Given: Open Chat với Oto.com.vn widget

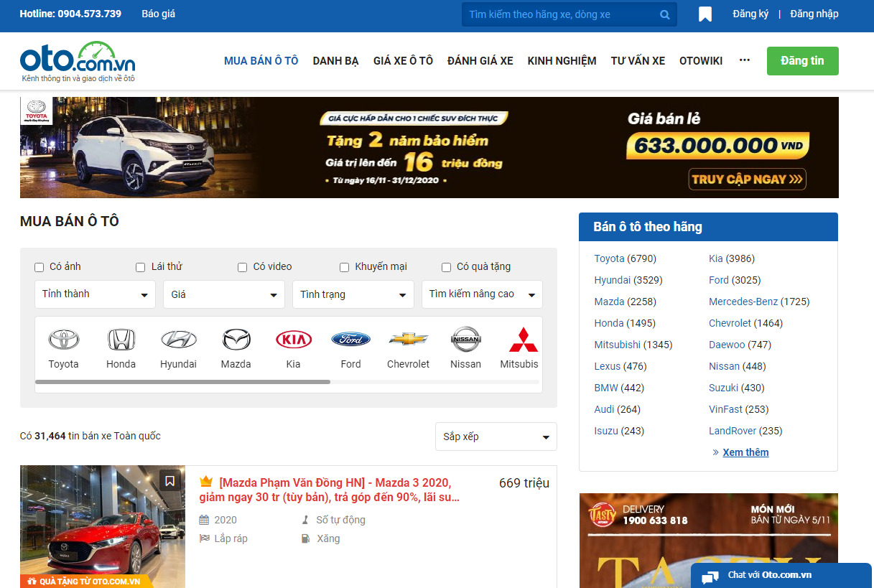Looking at the screenshot, I should click(781, 576).
